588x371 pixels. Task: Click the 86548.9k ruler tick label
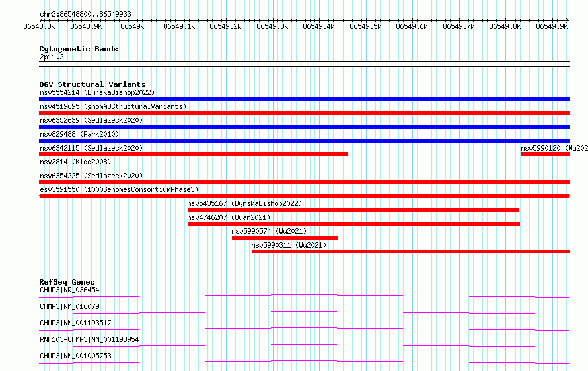coord(86,26)
